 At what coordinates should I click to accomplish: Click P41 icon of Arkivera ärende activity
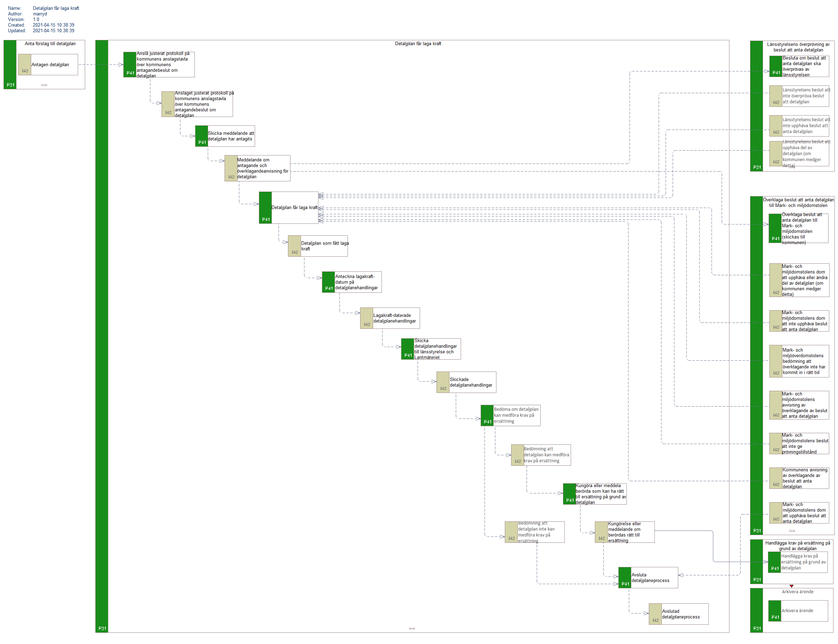[775, 611]
